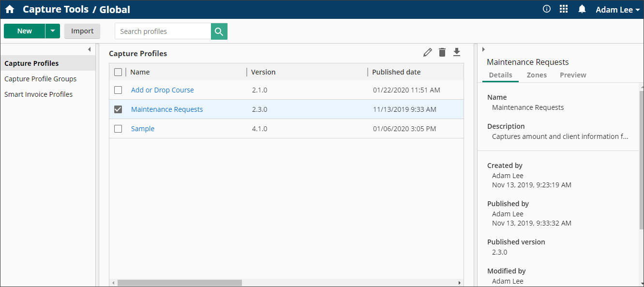This screenshot has height=287, width=644.
Task: Click the horizontal scrollbar below the profile list
Action: pyautogui.click(x=179, y=282)
